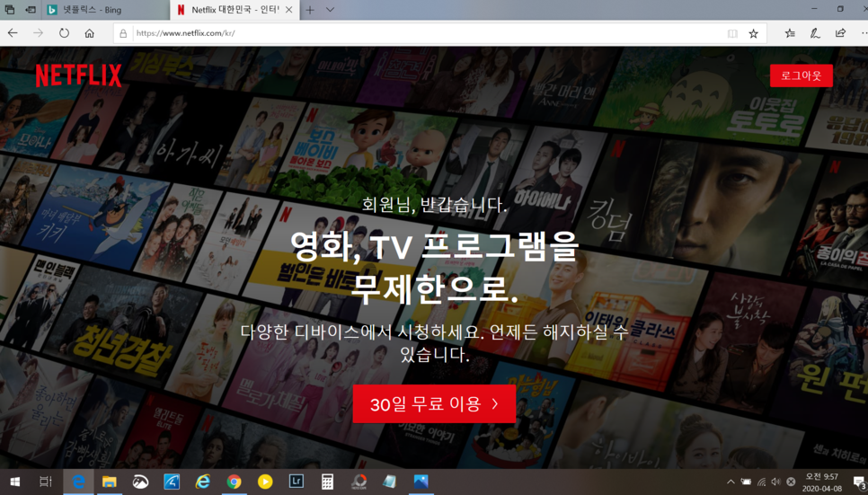
Task: Close the Netflix 대한민국 tab
Action: (x=289, y=10)
